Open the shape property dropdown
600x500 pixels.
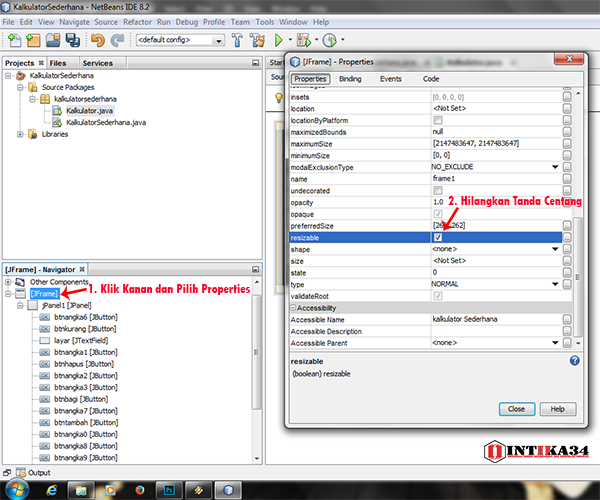click(x=555, y=249)
